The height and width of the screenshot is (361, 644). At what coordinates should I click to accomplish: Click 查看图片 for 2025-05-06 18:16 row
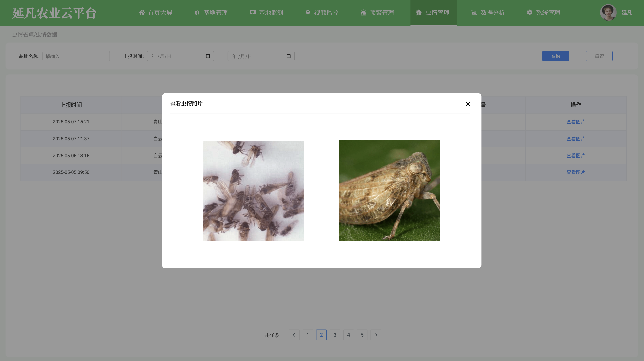[x=576, y=156]
